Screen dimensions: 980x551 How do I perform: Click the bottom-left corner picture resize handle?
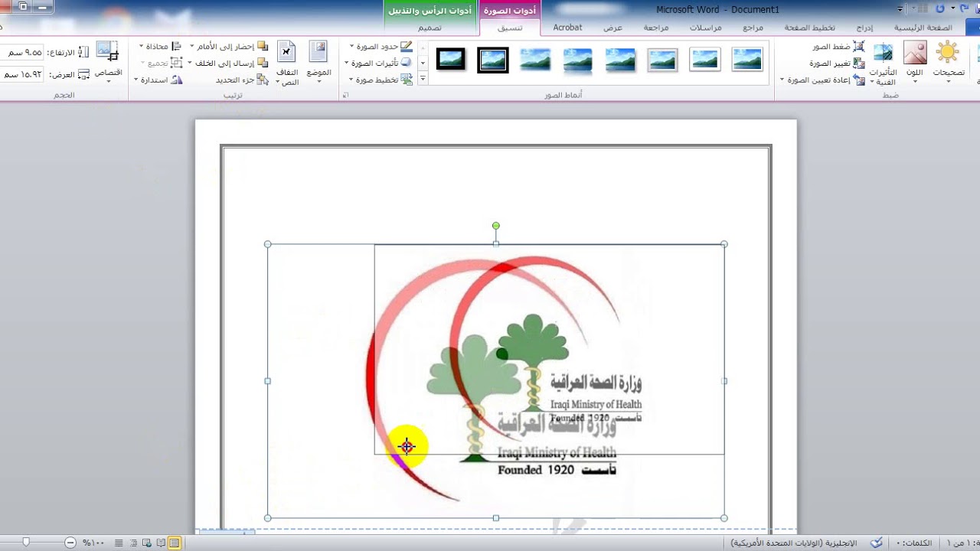[x=267, y=518]
